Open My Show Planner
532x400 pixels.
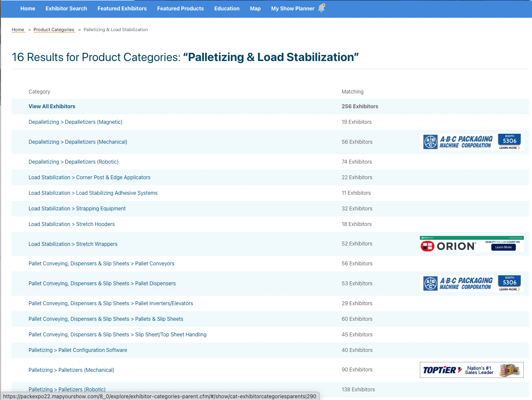[293, 8]
